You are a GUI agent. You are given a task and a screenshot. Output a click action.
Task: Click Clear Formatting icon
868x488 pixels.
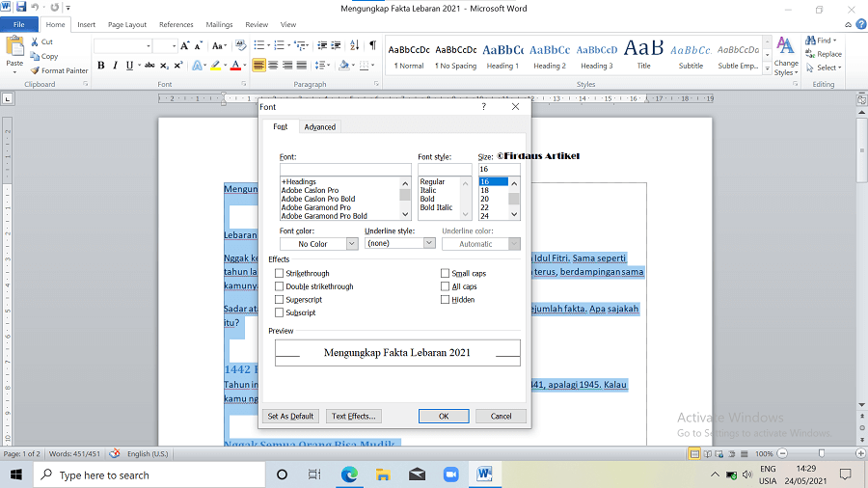click(x=240, y=46)
